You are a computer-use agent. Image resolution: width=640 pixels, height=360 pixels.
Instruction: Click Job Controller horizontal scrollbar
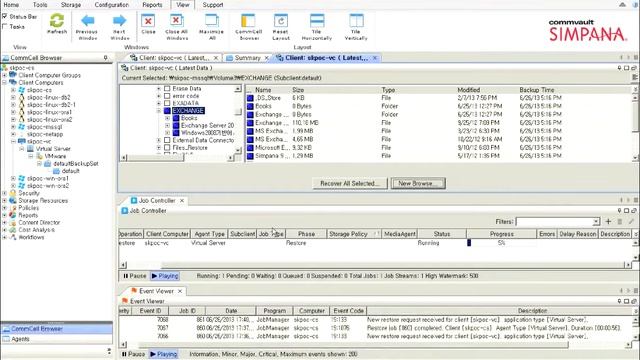(x=394, y=265)
